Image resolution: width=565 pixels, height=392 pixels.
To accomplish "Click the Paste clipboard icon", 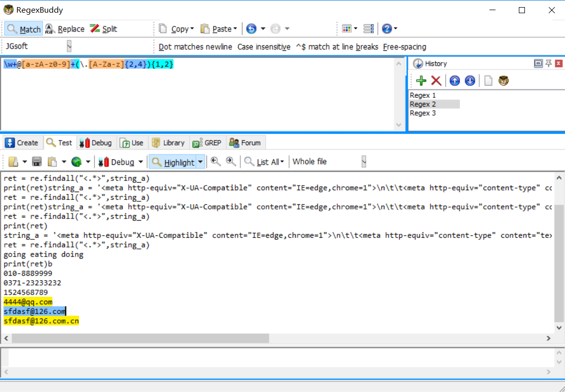I will coord(205,29).
